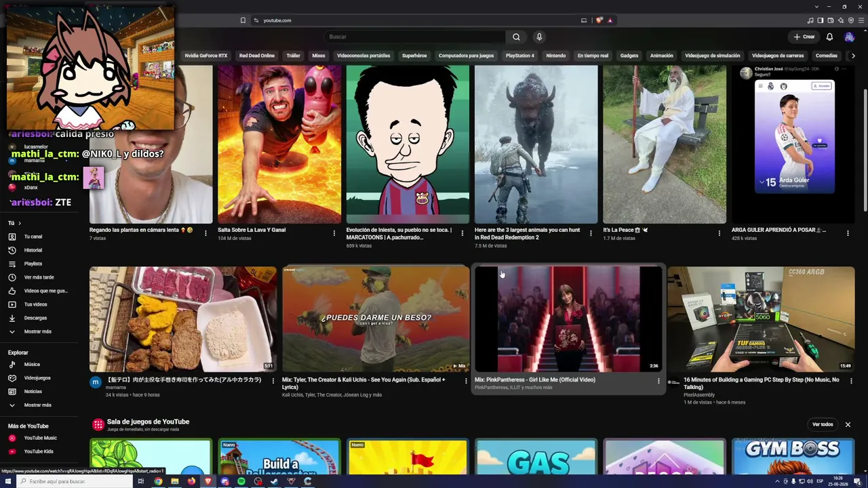Open options for PinkPantheress mix
Image resolution: width=868 pixels, height=488 pixels.
click(x=658, y=381)
